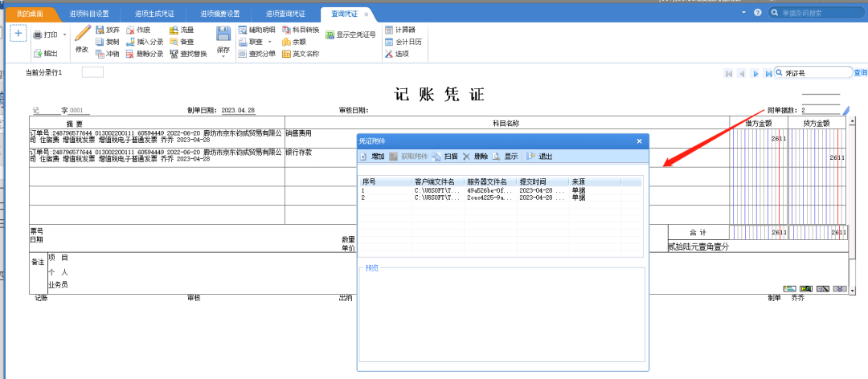Screen dimensions: 868x379
Task: Click the 单据条码搜索 search field
Action: tap(816, 13)
